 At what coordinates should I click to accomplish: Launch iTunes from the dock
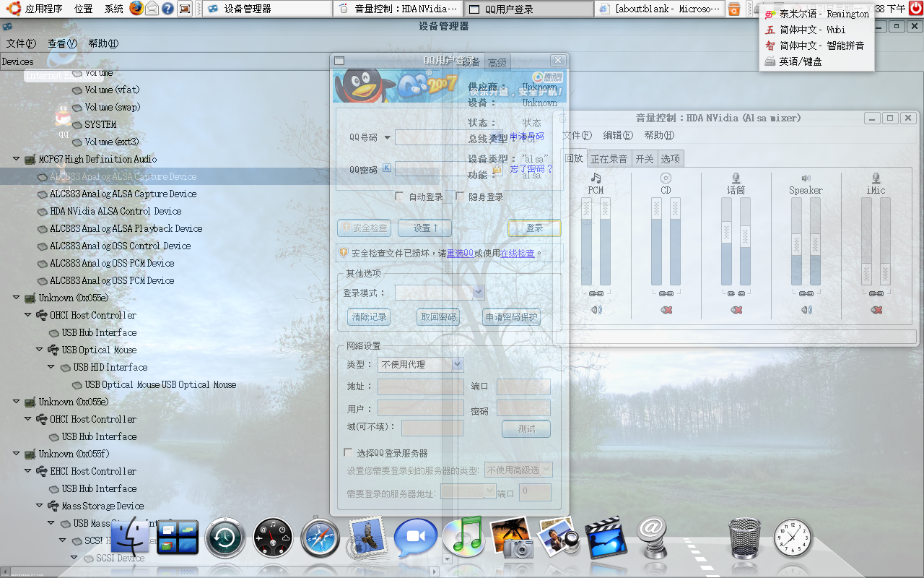(463, 538)
